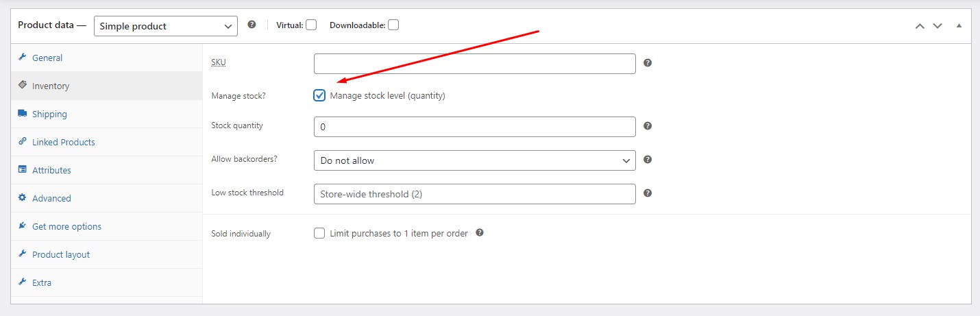
Task: Open the Simple product type dropdown
Action: [x=166, y=26]
